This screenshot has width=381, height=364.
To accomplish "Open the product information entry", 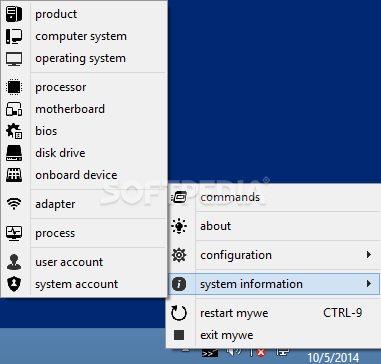I will tap(84, 14).
